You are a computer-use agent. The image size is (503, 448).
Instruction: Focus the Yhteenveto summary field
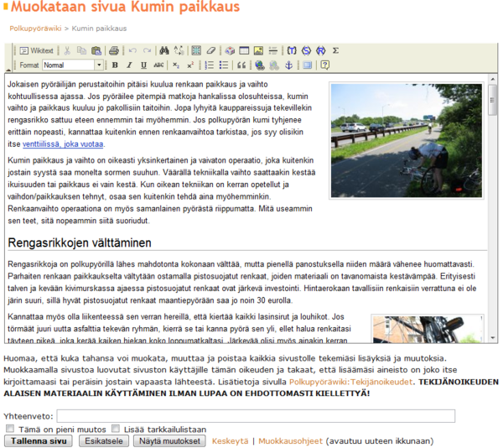click(256, 416)
